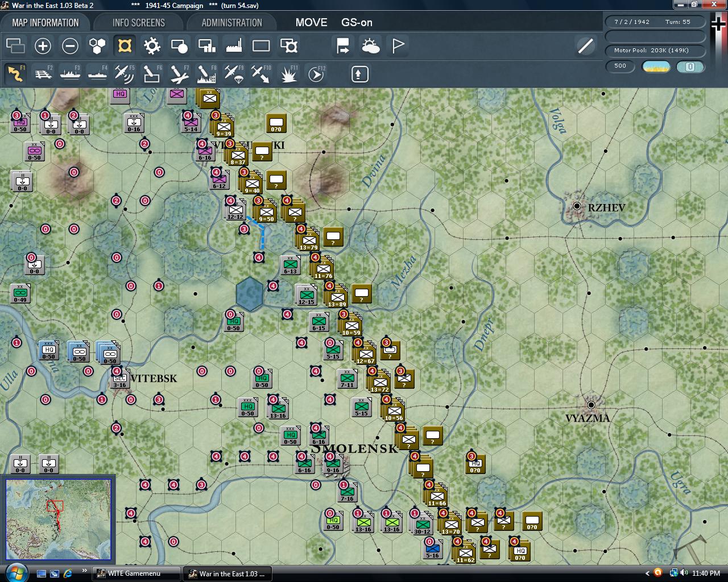
Task: Toggle the empty rectangle unit counter icon
Action: (261, 46)
